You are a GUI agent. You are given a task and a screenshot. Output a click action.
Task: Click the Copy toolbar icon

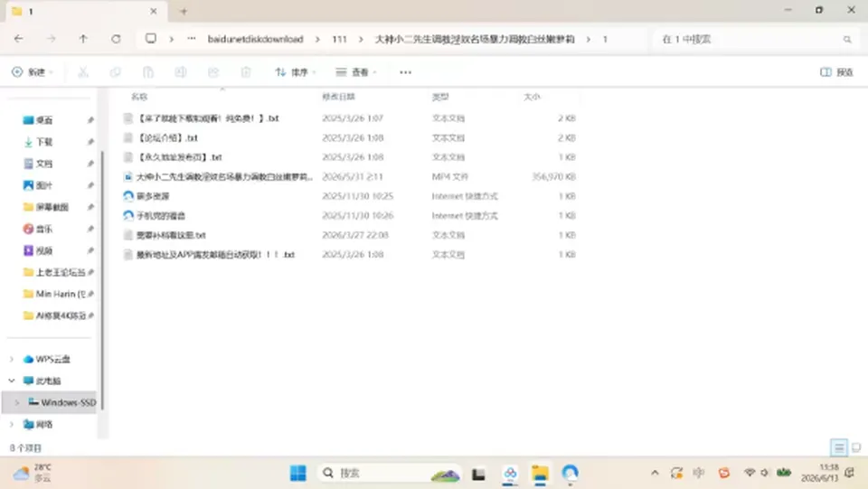tap(115, 72)
